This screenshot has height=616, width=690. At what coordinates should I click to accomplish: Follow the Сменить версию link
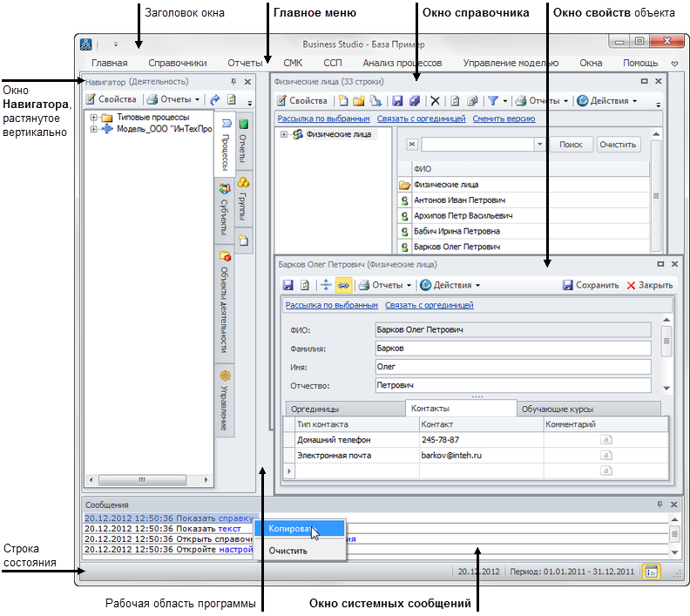504,118
